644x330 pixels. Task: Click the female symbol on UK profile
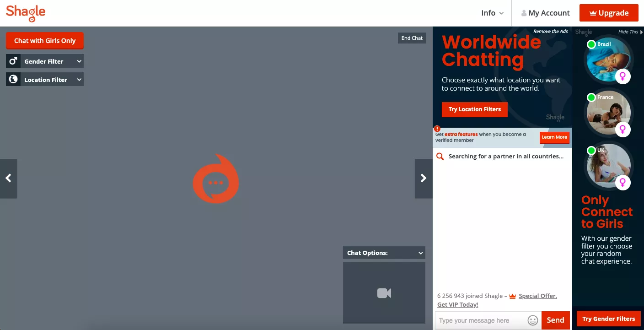tap(623, 183)
